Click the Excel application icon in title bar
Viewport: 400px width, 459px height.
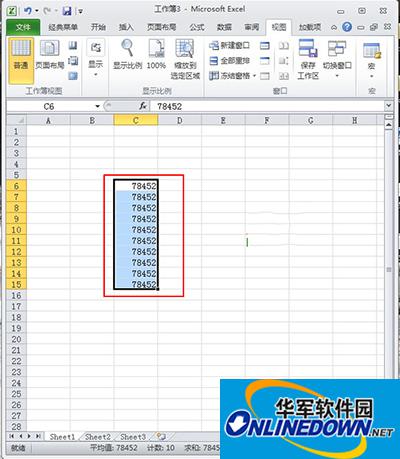pos(13,11)
